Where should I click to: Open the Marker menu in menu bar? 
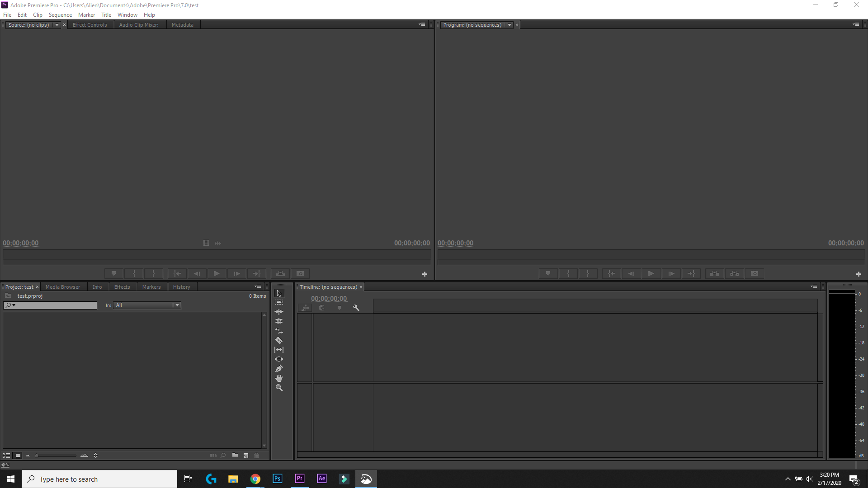pyautogui.click(x=86, y=15)
